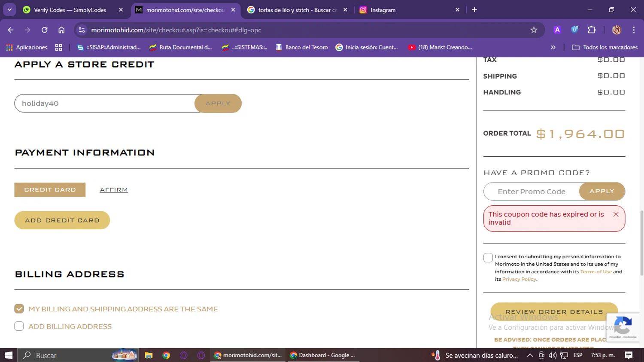Click the page vertical scrollbar

[641, 243]
